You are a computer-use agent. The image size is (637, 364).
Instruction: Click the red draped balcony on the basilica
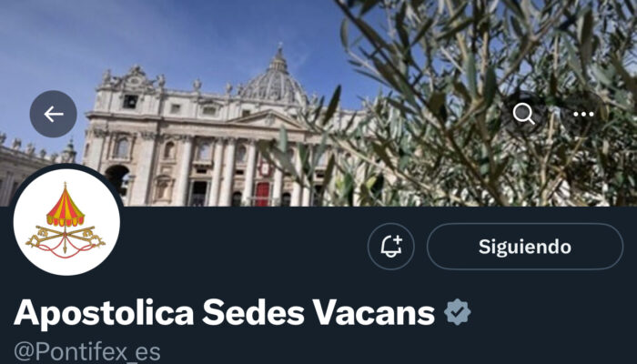click(x=262, y=193)
